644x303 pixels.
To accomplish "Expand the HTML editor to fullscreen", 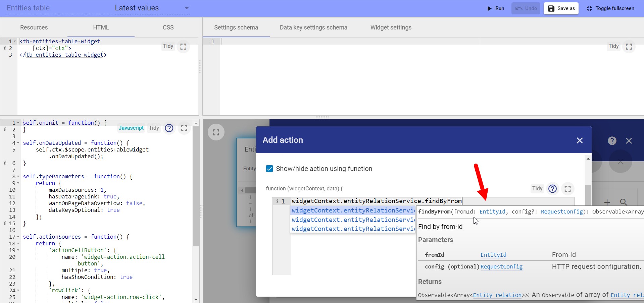I will tap(183, 47).
